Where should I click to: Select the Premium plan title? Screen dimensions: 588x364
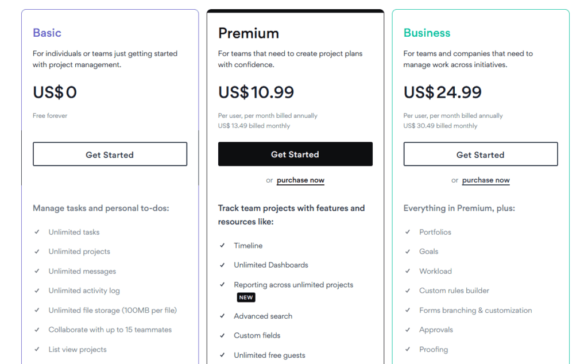coord(249,33)
